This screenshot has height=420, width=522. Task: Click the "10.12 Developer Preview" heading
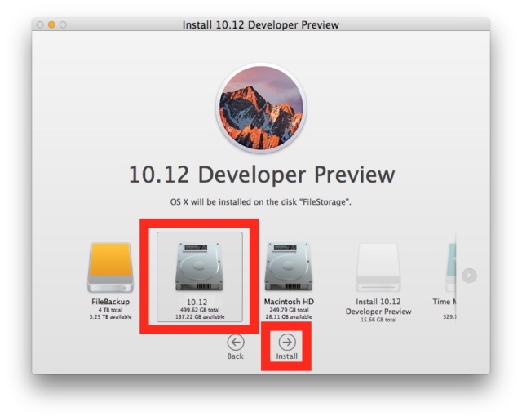[262, 175]
